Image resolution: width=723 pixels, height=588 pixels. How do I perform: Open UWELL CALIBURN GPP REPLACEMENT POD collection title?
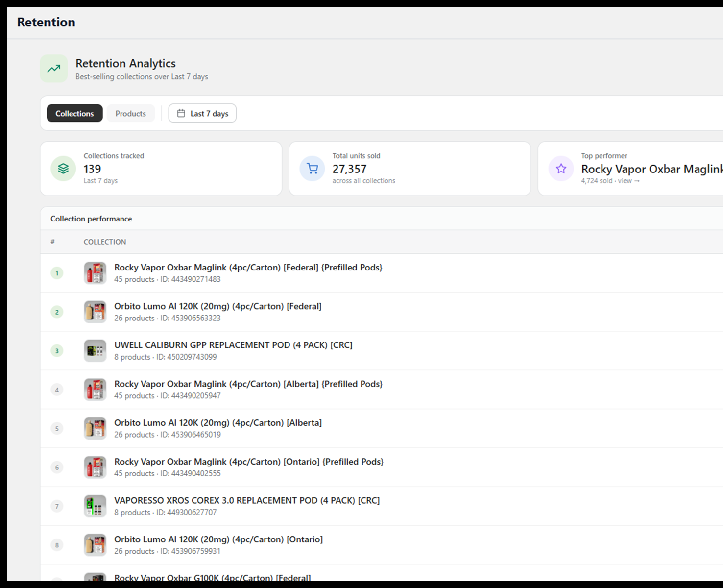point(233,345)
